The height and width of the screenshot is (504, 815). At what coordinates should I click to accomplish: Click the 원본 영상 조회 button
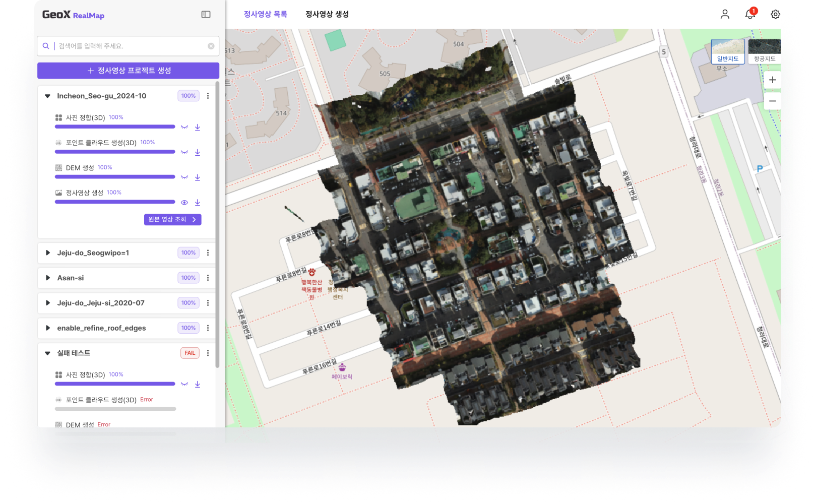[x=172, y=219]
